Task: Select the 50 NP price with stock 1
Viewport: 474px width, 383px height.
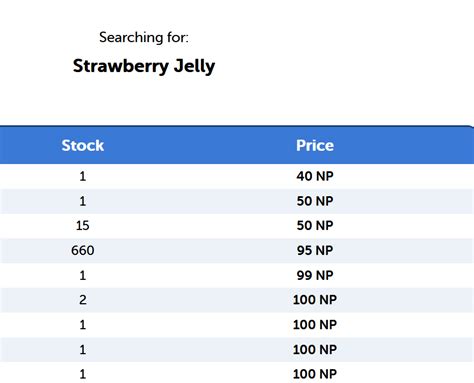Action: click(315, 201)
